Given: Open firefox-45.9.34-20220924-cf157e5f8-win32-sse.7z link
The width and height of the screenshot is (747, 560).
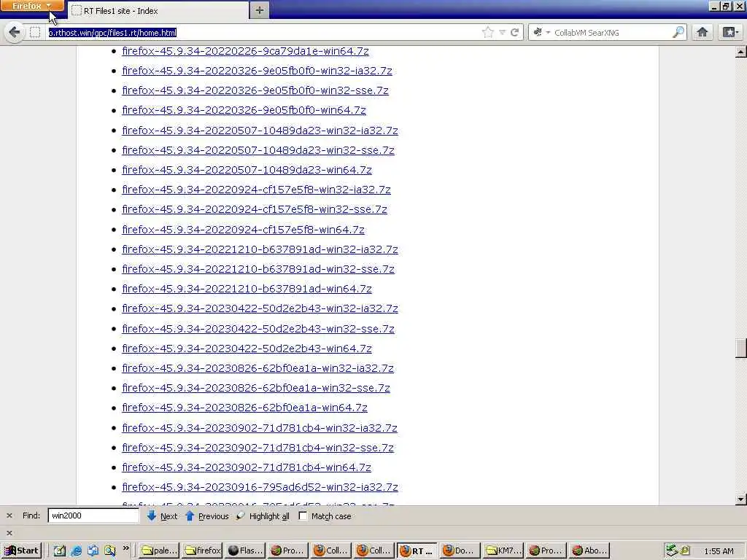Looking at the screenshot, I should click(x=255, y=209).
